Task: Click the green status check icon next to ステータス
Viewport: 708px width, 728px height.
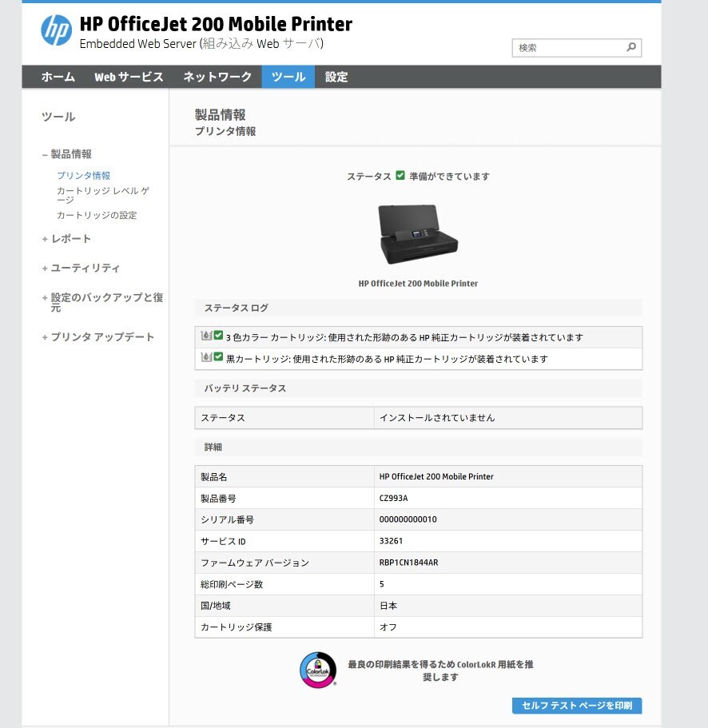Action: click(400, 176)
